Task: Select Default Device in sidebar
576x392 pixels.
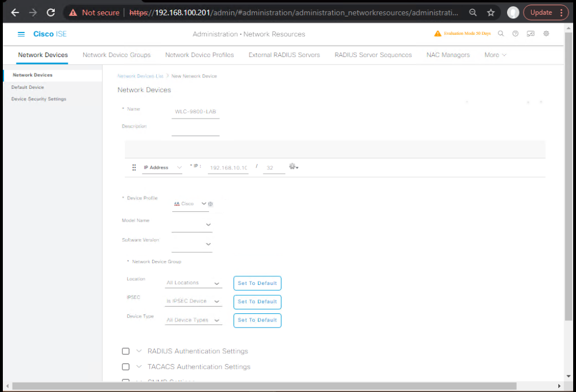Action: (27, 87)
